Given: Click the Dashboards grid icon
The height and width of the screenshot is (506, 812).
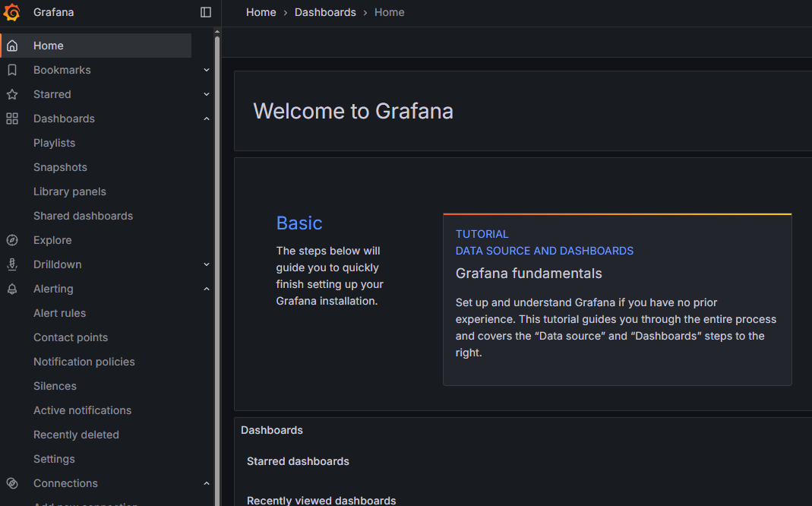Looking at the screenshot, I should pos(12,119).
